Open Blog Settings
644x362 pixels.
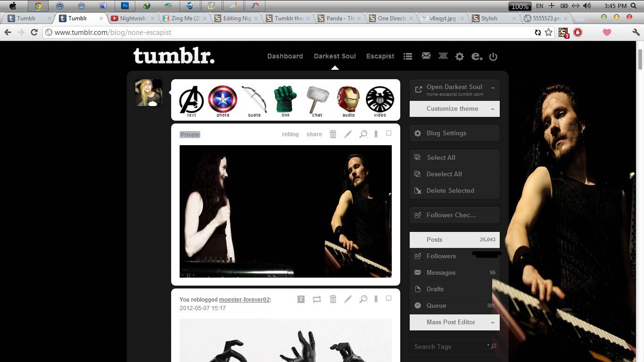[454, 133]
